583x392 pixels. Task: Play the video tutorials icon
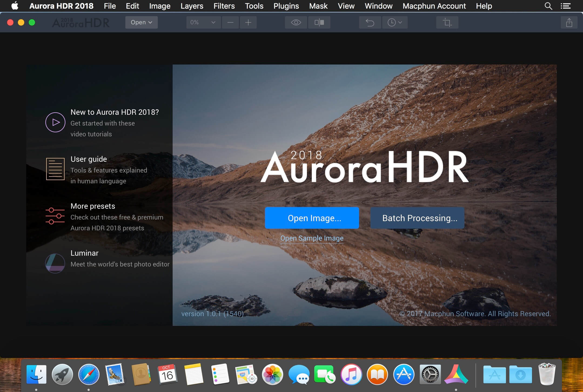pyautogui.click(x=55, y=122)
